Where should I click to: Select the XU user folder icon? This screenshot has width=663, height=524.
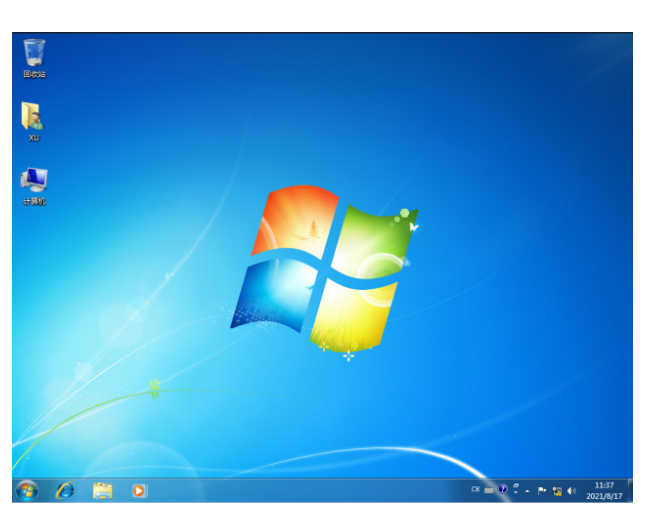point(33,121)
